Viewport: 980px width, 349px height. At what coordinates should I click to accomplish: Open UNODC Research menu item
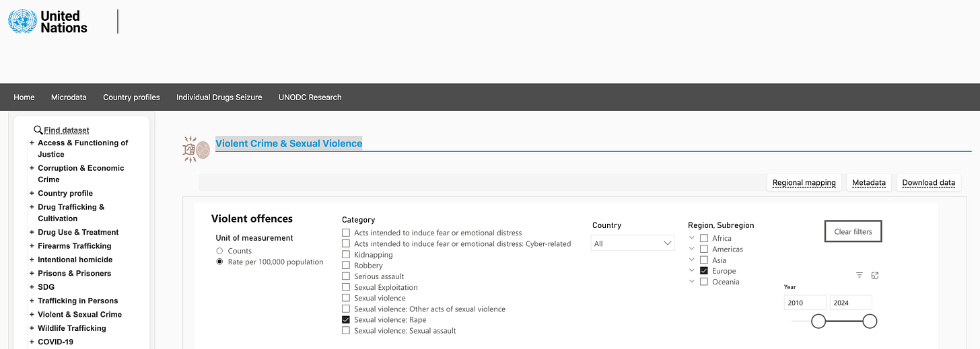click(x=310, y=98)
